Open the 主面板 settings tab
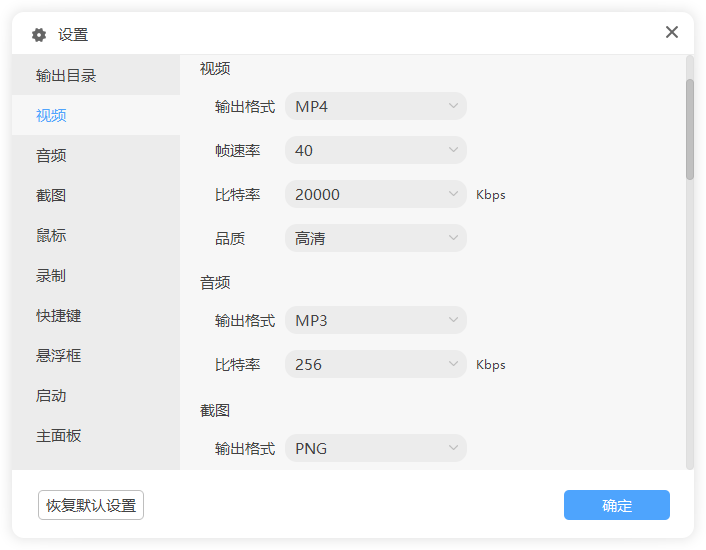 59,435
